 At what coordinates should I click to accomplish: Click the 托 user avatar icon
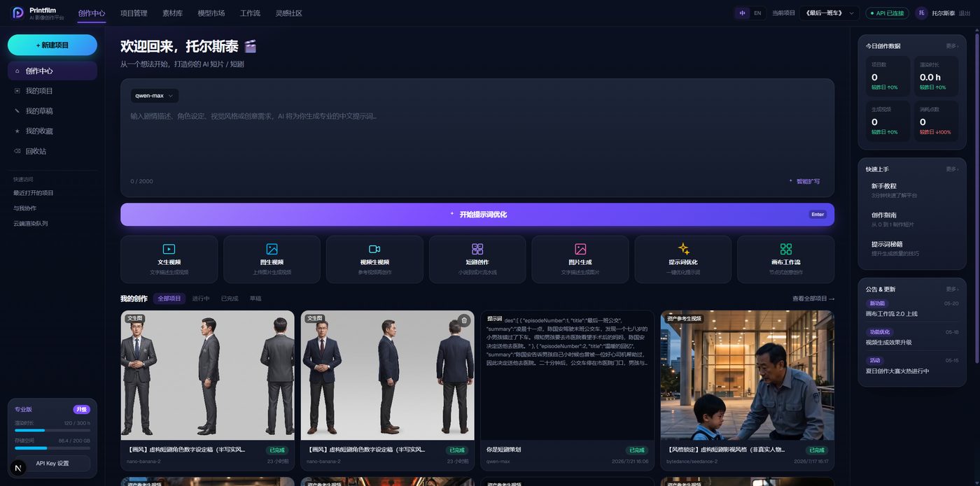(x=922, y=13)
